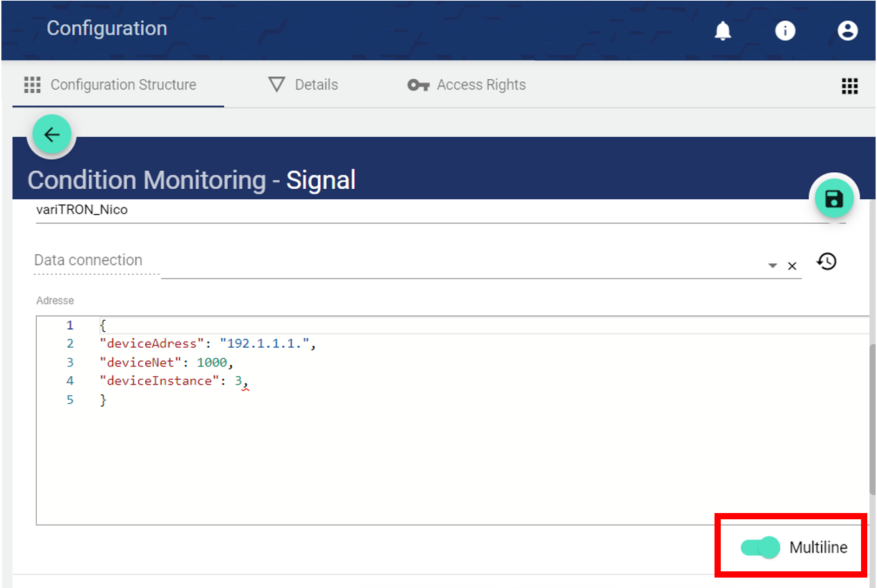Click the notifications bell icon

[723, 31]
